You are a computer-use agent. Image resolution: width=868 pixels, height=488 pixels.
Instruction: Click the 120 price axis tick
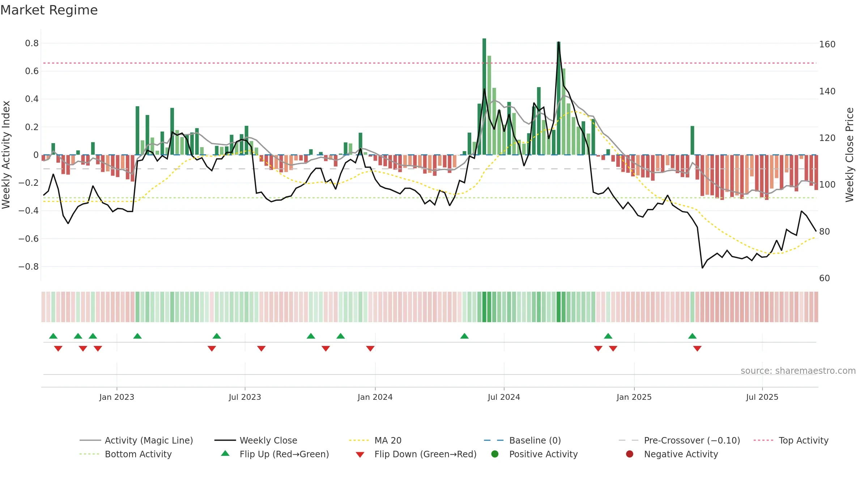tap(827, 138)
